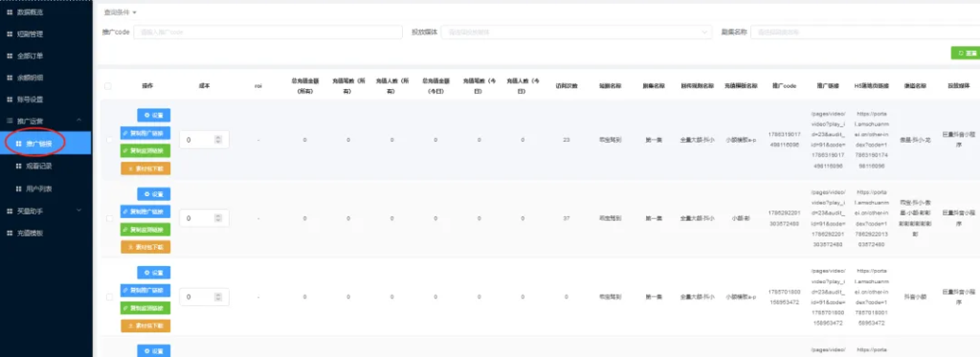Click the roi column header
Screen dimensions: 980x357
coord(257,86)
